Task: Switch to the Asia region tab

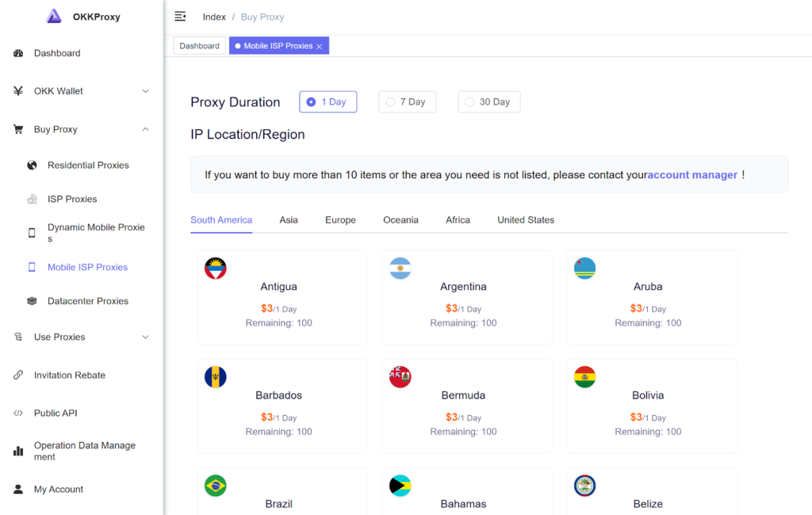Action: tap(289, 220)
